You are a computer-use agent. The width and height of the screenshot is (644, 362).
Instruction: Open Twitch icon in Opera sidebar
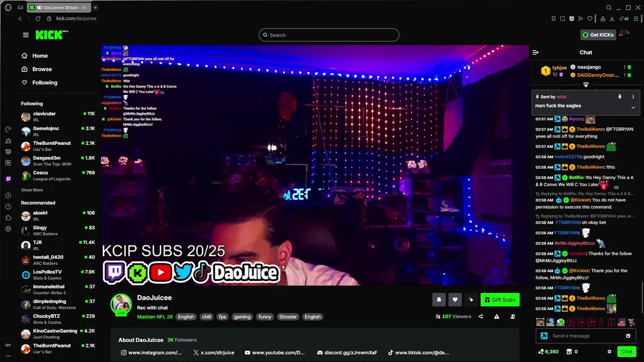click(x=8, y=178)
